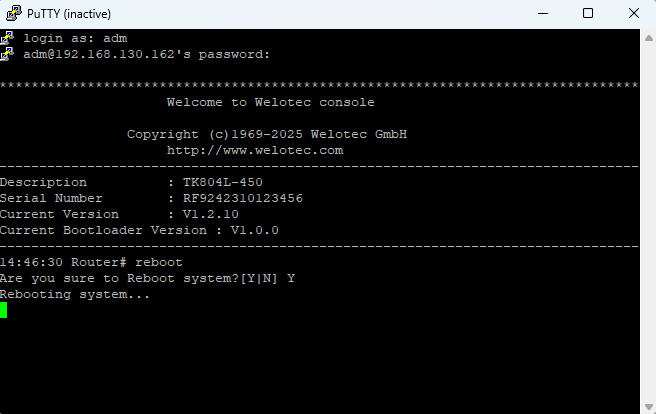This screenshot has height=414, width=656.
Task: Click the current version V1.2.10 text
Action: click(x=211, y=214)
